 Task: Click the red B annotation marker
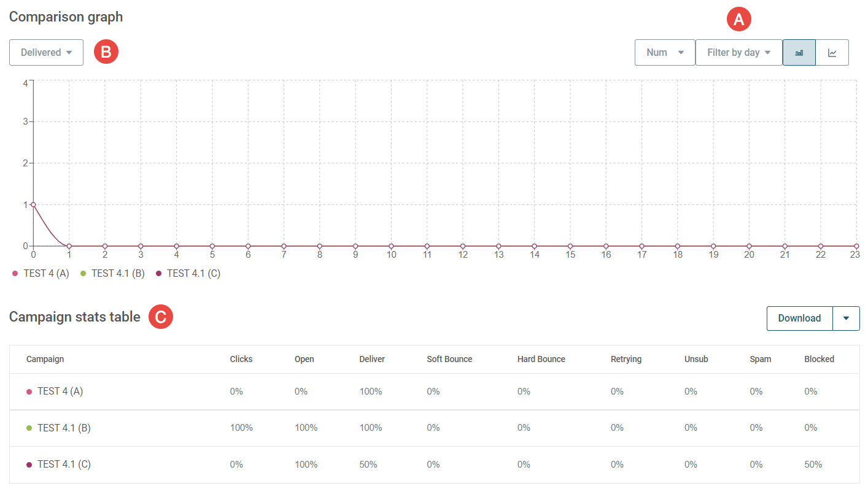coord(106,52)
